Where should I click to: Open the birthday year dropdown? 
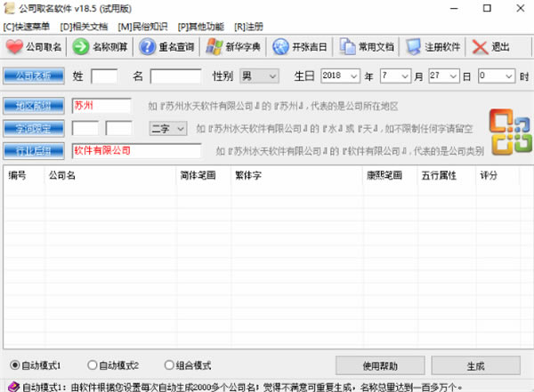360,76
